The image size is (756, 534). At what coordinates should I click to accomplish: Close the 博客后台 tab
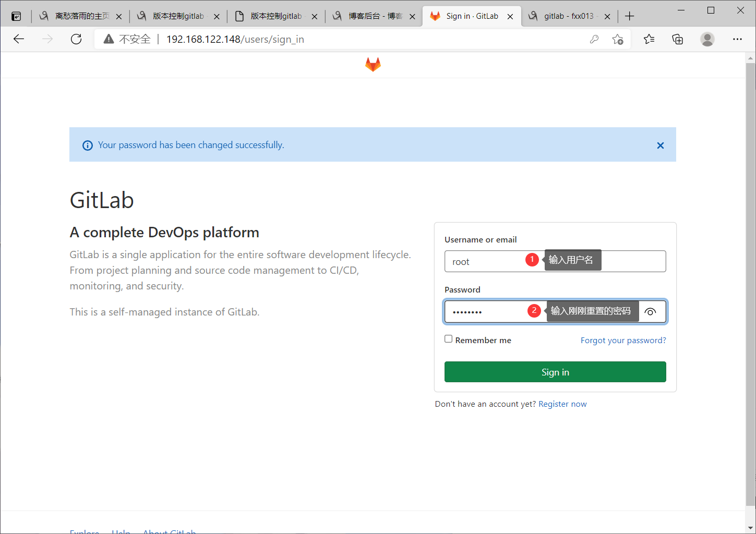[412, 17]
